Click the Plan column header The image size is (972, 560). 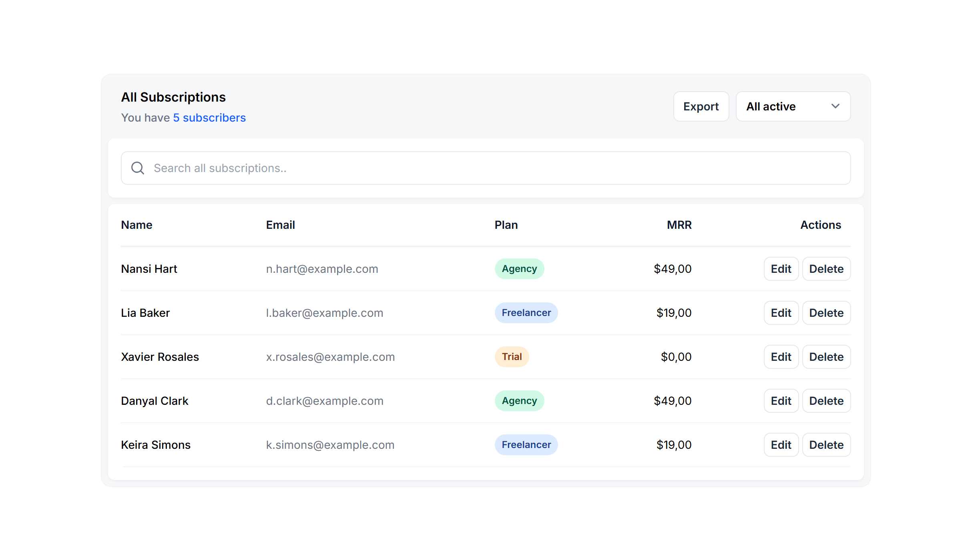(506, 225)
